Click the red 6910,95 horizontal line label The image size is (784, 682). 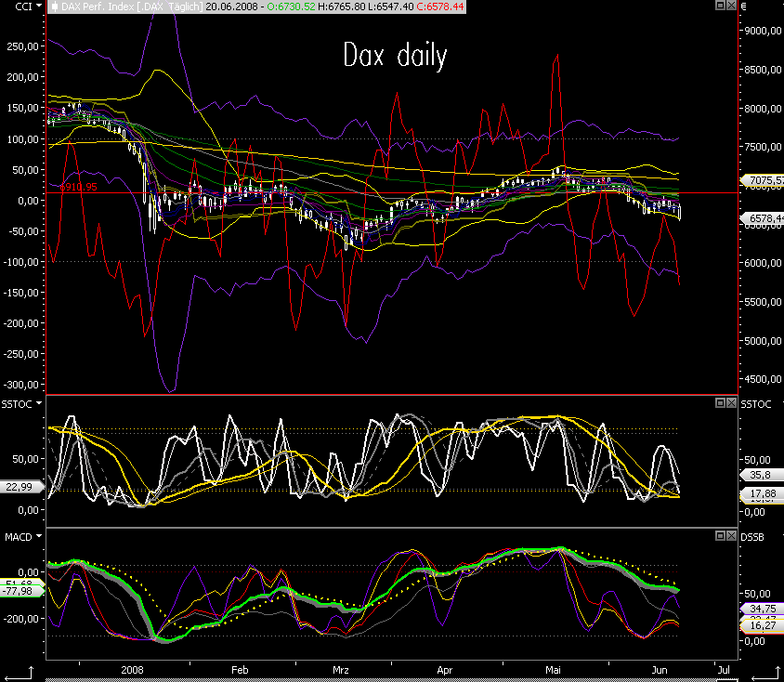click(x=79, y=187)
